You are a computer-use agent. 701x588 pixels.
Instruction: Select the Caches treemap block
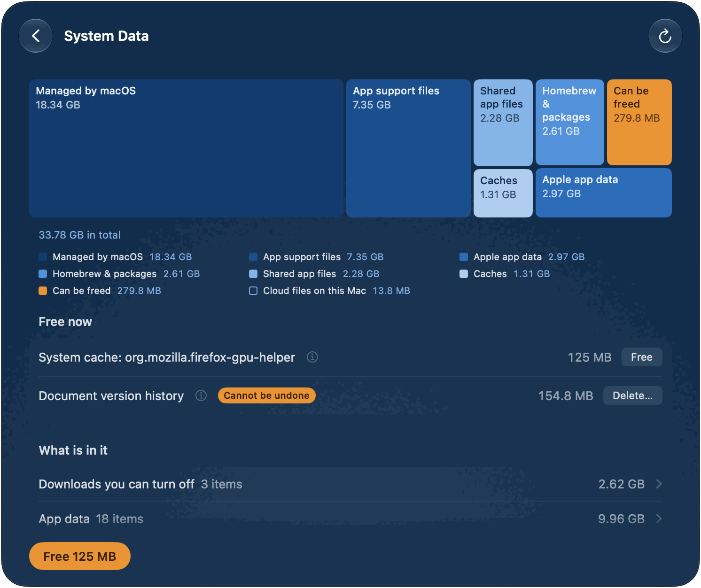click(x=503, y=193)
